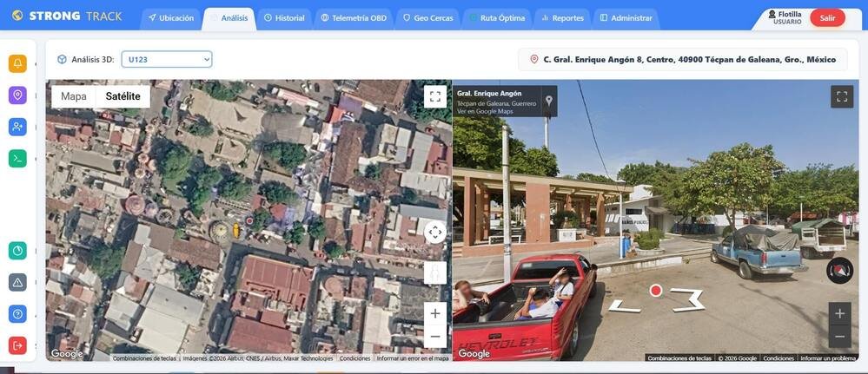Click the Strong Track globe logo

pos(17,16)
